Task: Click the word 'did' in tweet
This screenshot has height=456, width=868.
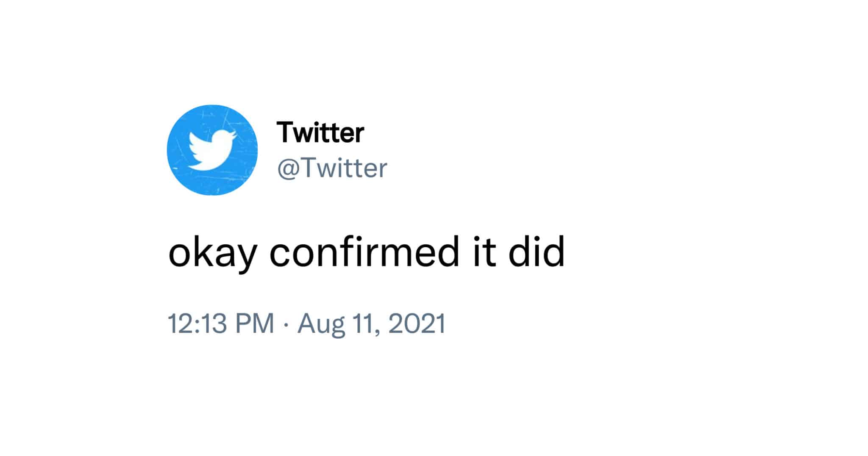Action: pos(537,252)
